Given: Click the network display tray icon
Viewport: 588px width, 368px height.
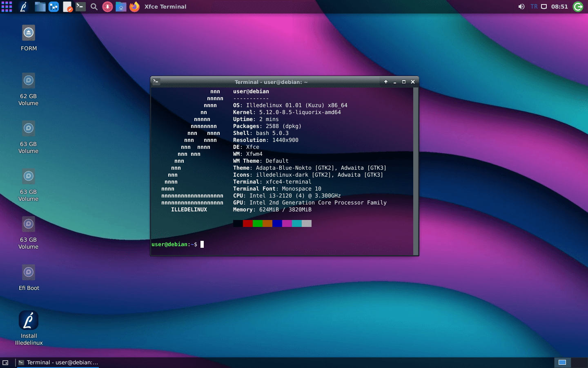Looking at the screenshot, I should coord(544,7).
